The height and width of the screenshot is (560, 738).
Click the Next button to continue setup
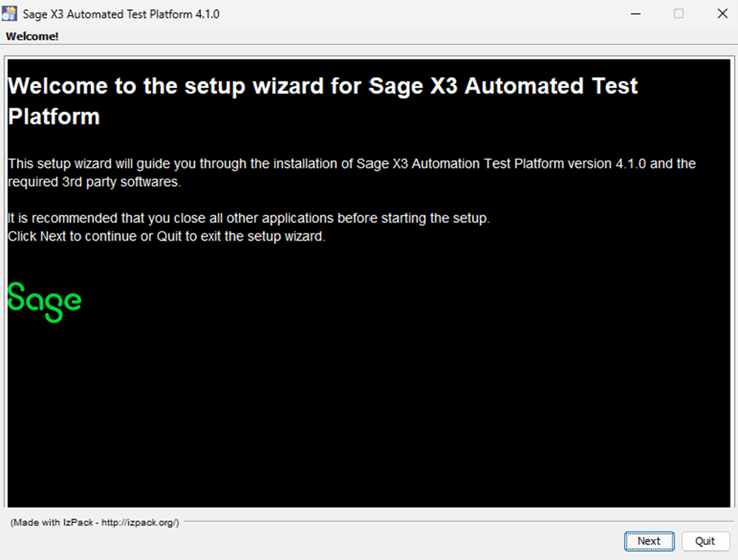pyautogui.click(x=648, y=541)
